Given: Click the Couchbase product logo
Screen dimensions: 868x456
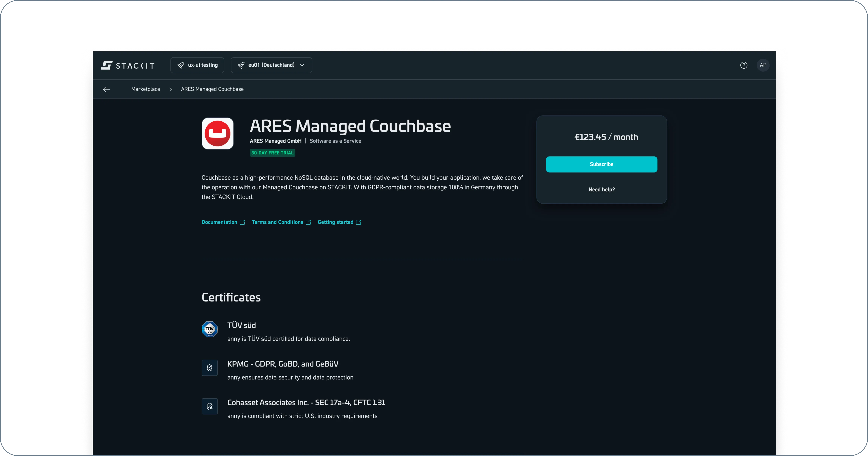Looking at the screenshot, I should click(x=217, y=133).
